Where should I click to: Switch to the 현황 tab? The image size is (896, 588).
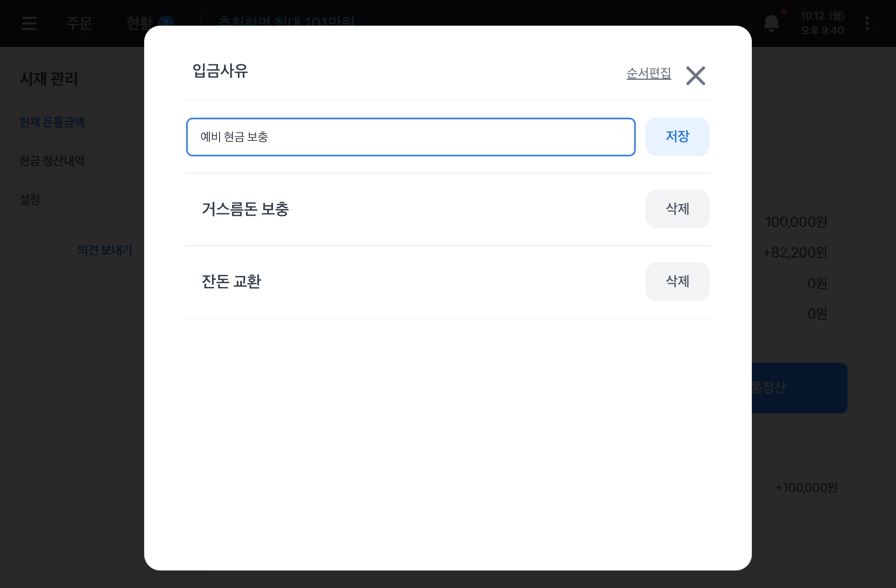(140, 23)
